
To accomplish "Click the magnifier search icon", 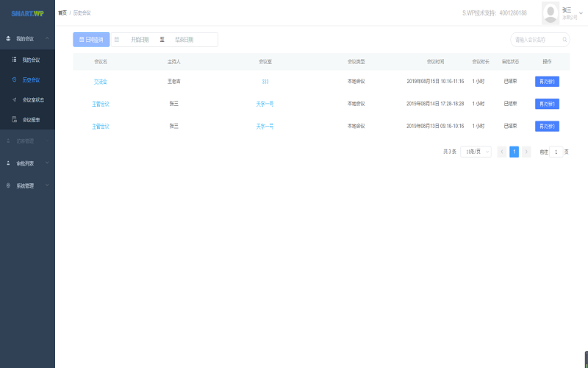I will [564, 40].
